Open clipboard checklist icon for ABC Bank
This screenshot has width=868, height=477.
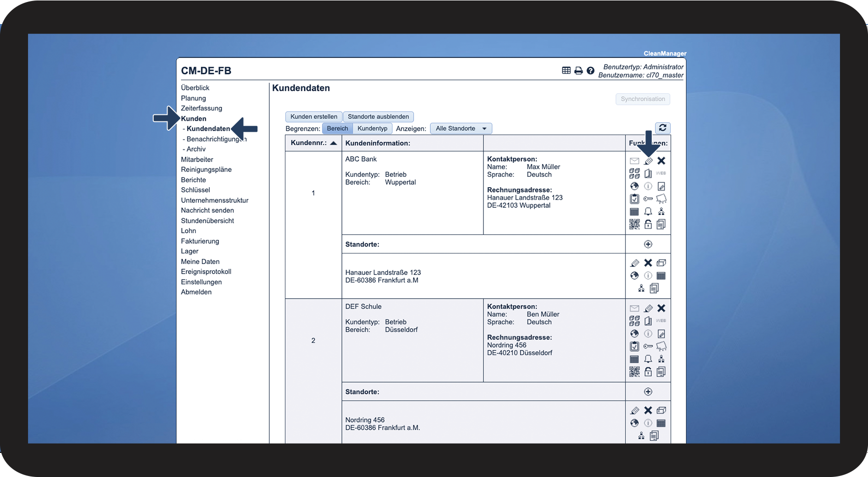tap(635, 199)
